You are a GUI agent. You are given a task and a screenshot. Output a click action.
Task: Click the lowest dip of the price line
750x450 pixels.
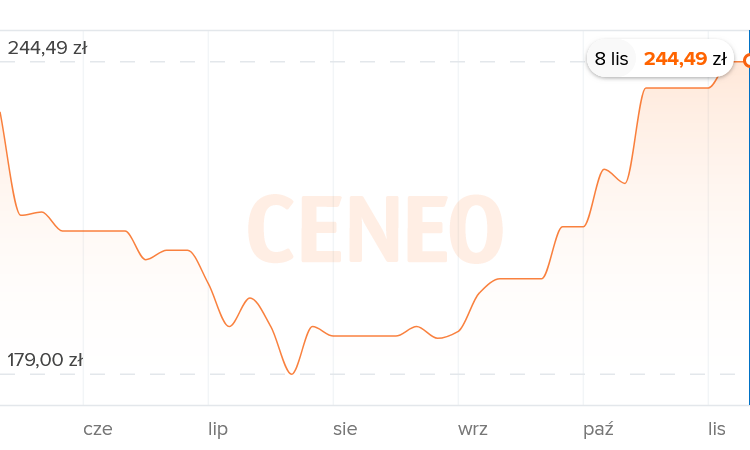(x=291, y=374)
